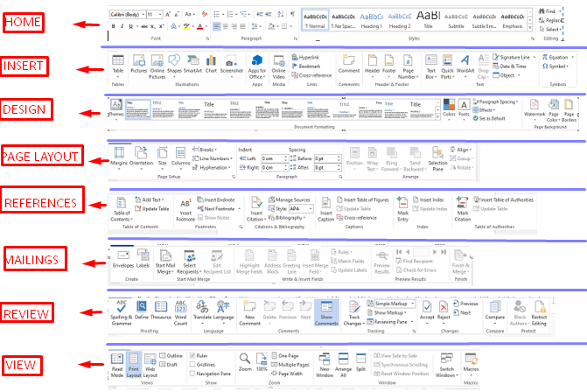Image resolution: width=587 pixels, height=392 pixels.
Task: Click the Footer icon
Action: click(x=389, y=65)
